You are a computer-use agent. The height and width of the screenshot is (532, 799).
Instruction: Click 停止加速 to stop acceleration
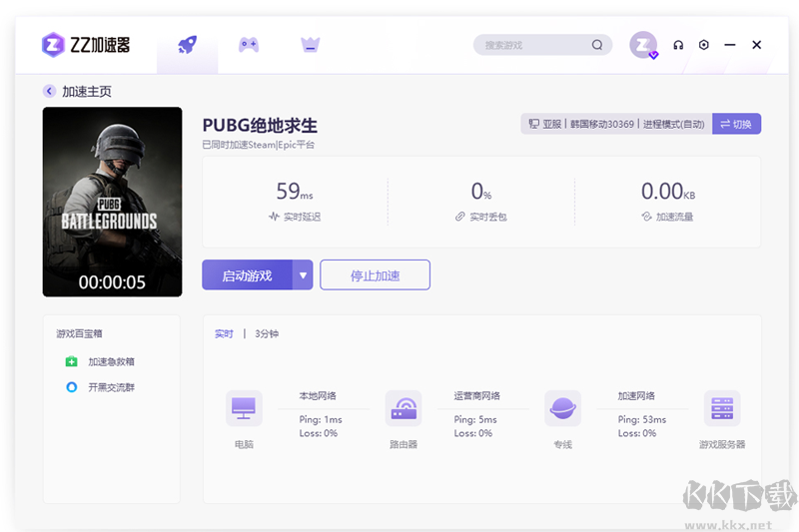(376, 275)
